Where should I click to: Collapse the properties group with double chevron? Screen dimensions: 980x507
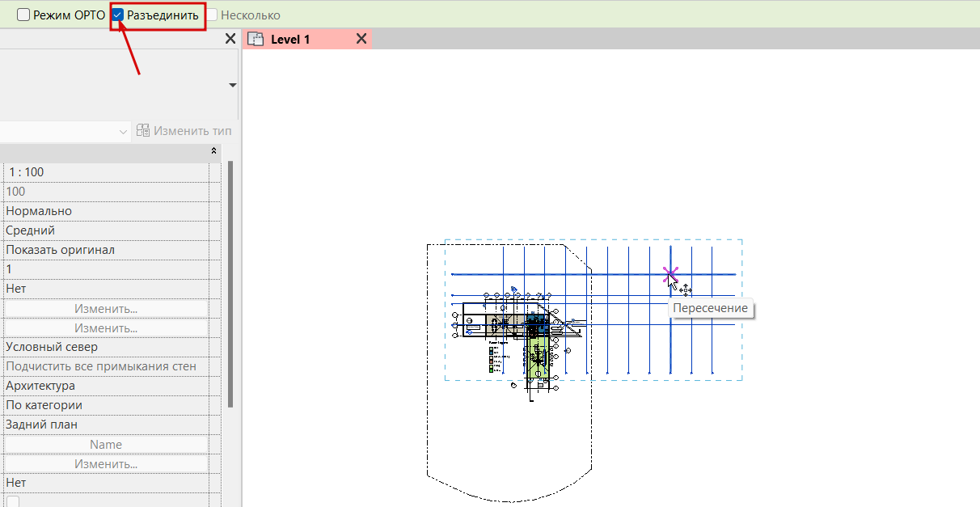213,151
